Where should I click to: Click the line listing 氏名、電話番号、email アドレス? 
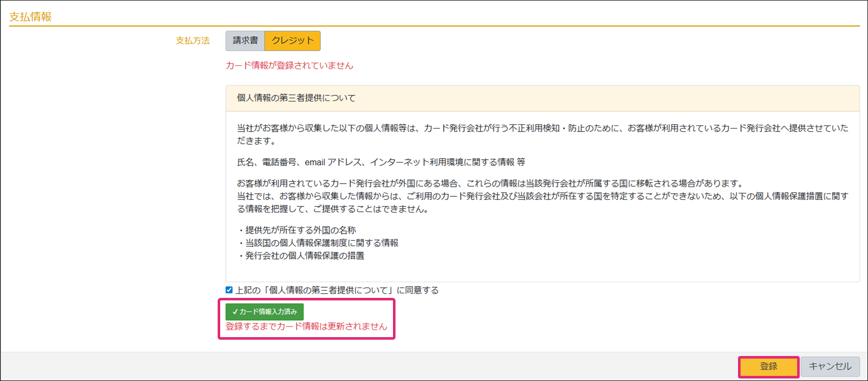point(381,162)
